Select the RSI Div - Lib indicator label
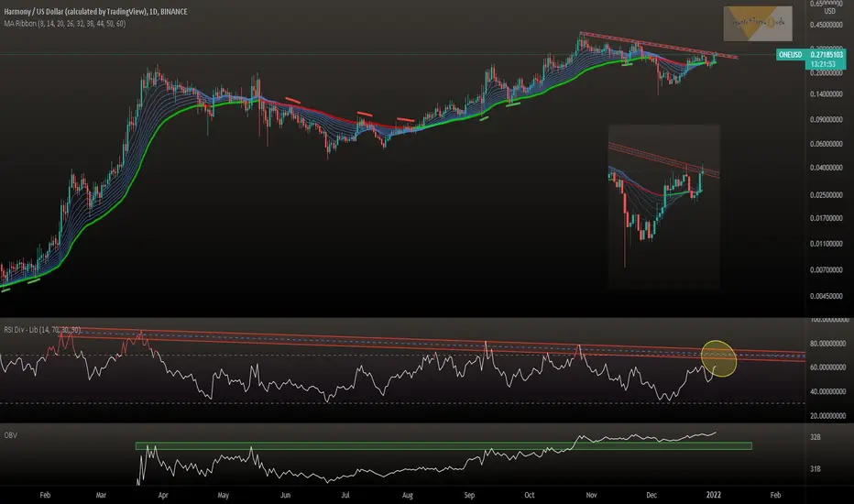The image size is (854, 504). coord(42,330)
